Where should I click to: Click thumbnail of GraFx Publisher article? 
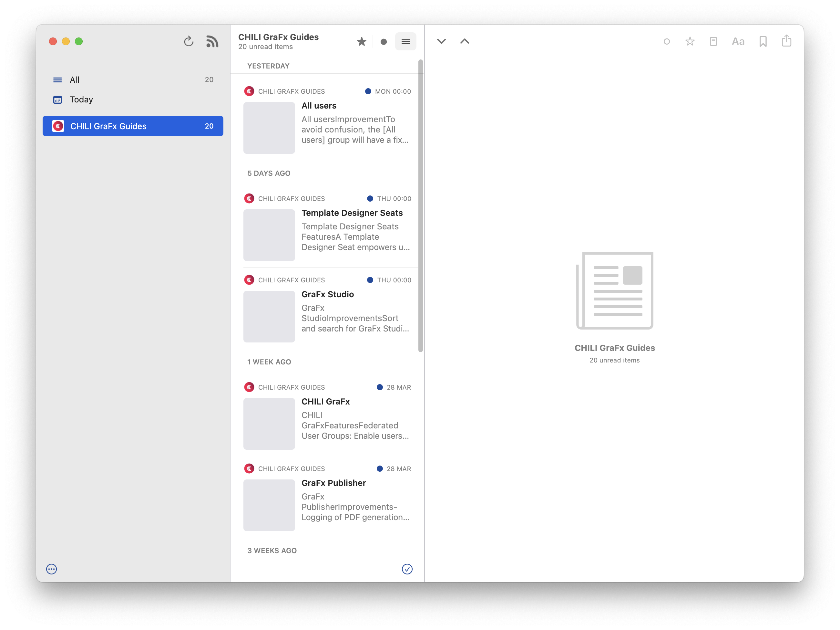click(x=269, y=505)
